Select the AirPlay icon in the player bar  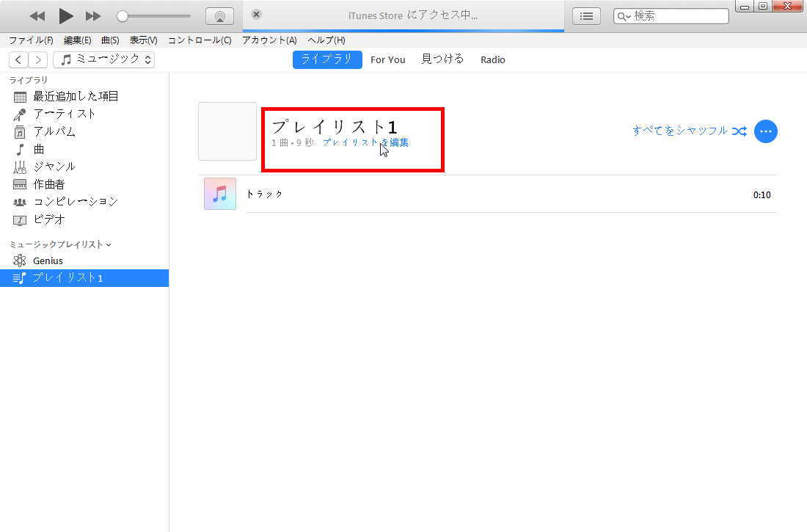[x=219, y=15]
